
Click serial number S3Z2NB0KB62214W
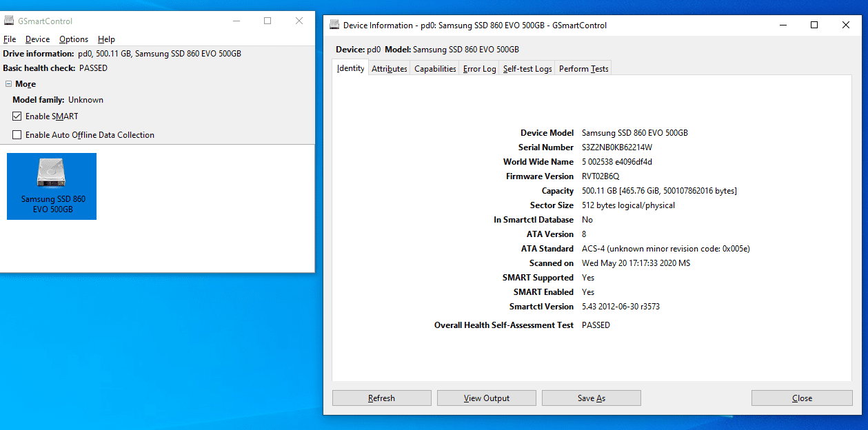click(x=616, y=147)
